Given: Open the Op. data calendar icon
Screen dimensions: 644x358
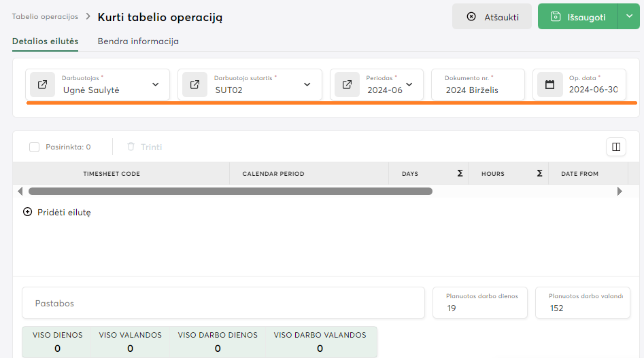Looking at the screenshot, I should 550,85.
